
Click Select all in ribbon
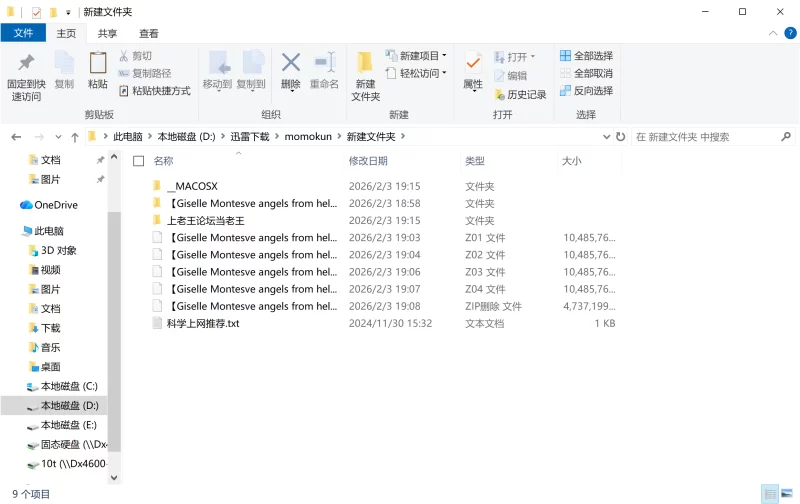tap(586, 56)
